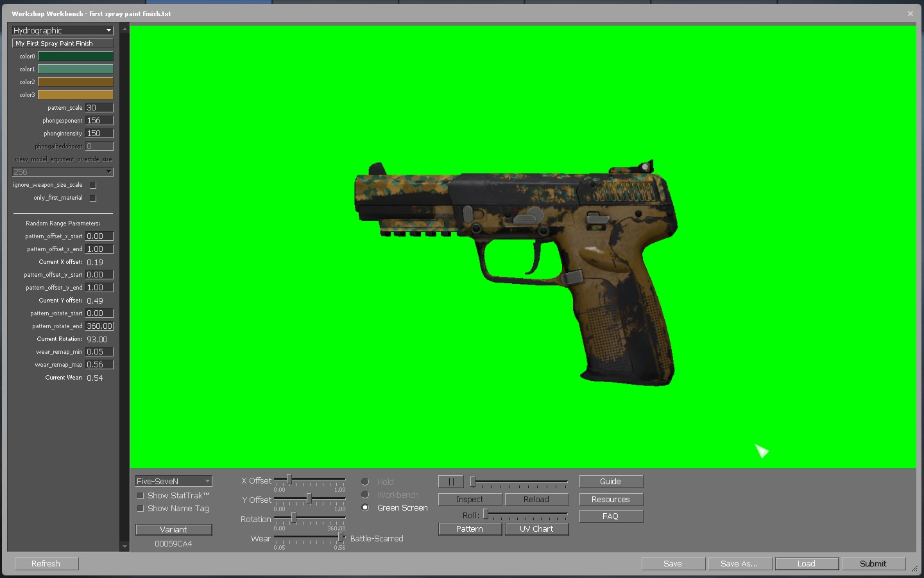Show the Pattern view
The width and height of the screenshot is (924, 578).
(x=470, y=529)
